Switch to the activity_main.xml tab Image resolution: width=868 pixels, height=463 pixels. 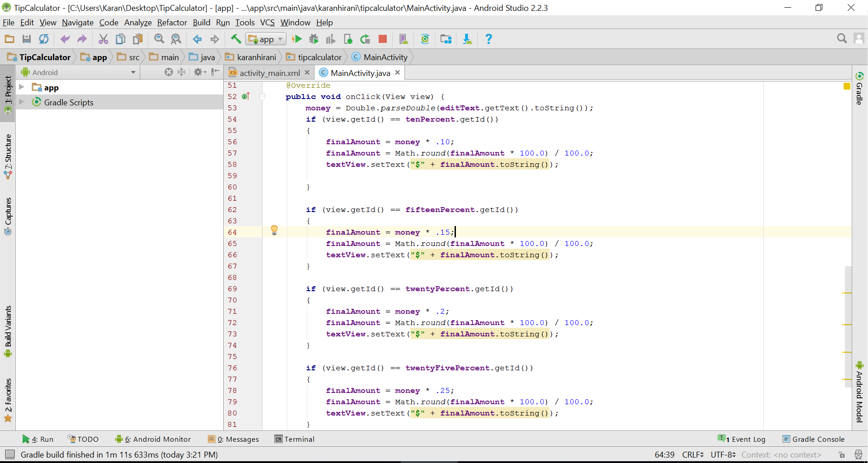[269, 73]
